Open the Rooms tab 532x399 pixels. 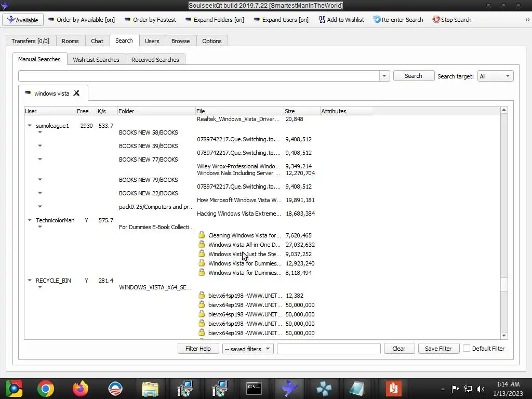pos(70,41)
